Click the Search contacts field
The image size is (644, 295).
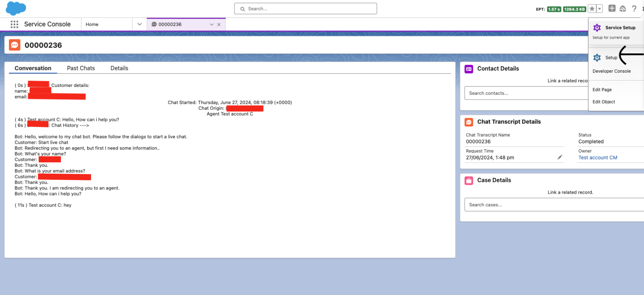point(526,93)
